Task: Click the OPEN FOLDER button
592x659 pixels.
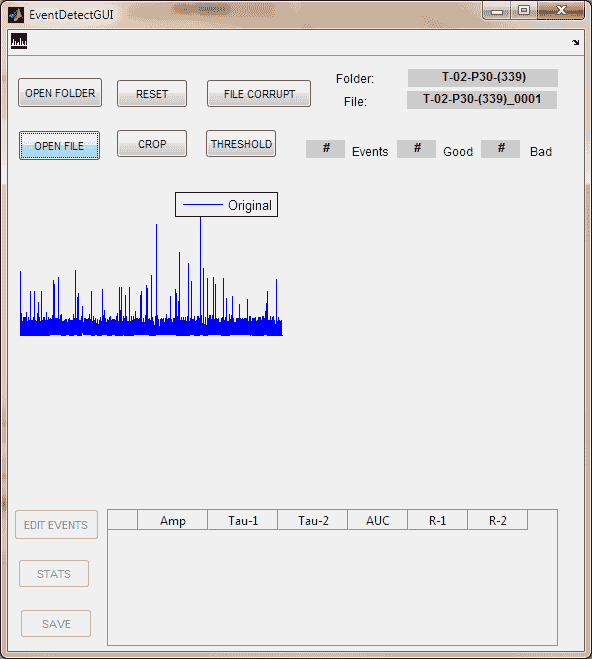Action: 60,93
